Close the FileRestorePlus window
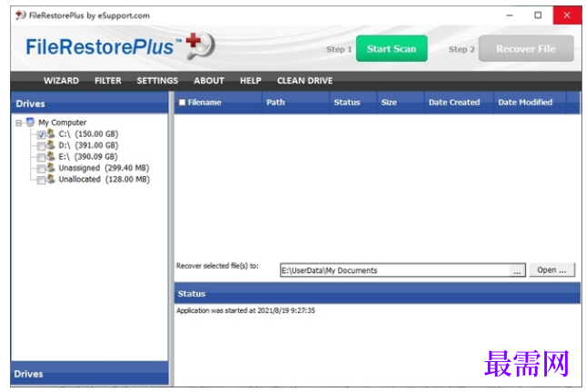 coord(567,15)
